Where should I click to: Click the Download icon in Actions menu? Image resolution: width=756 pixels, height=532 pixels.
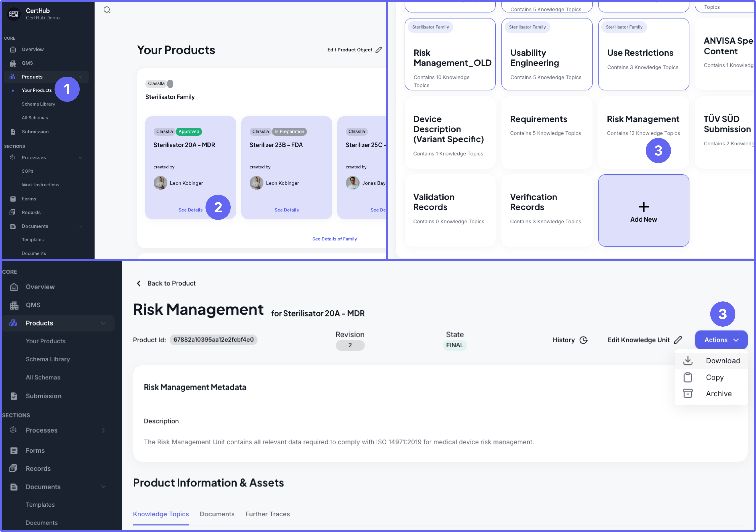click(x=688, y=361)
